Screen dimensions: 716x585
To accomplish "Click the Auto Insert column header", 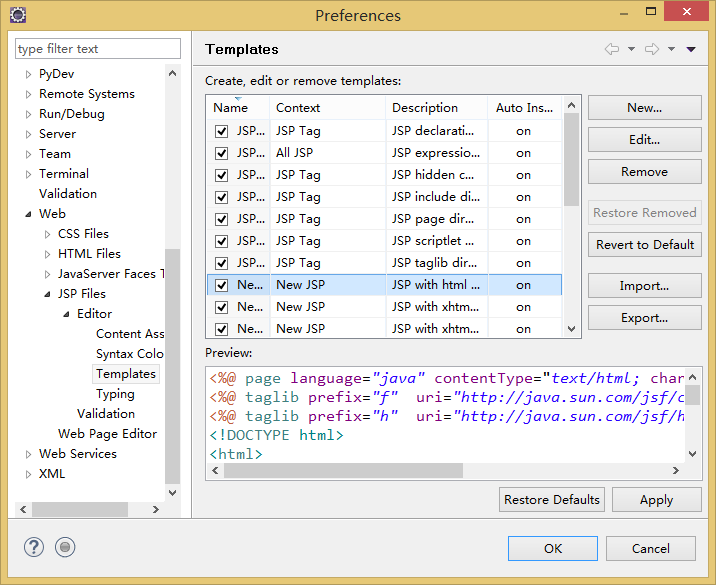I will click(x=525, y=108).
